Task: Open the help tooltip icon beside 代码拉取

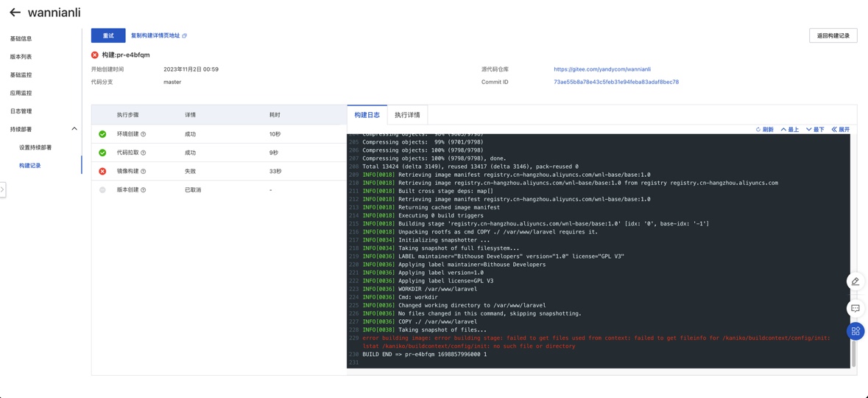Action: pyautogui.click(x=144, y=153)
